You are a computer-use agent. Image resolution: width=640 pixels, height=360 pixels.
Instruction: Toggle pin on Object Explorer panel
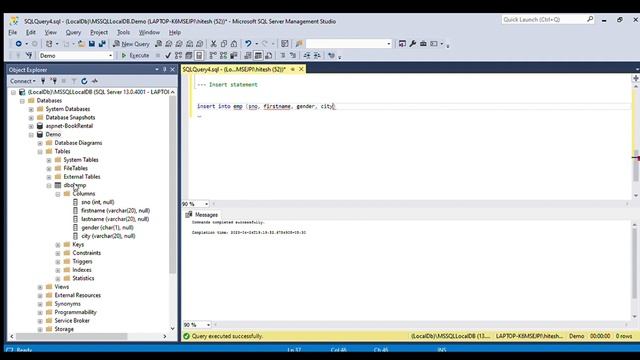(165, 69)
